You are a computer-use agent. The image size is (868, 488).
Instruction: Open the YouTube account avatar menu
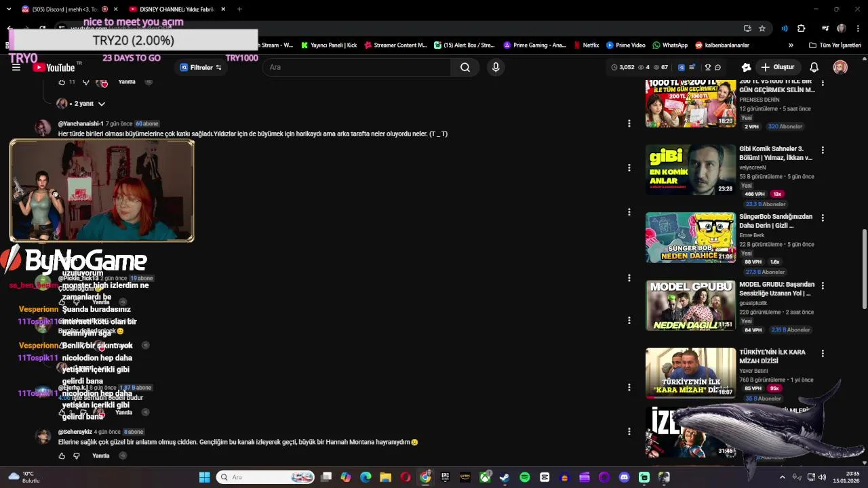pyautogui.click(x=840, y=67)
